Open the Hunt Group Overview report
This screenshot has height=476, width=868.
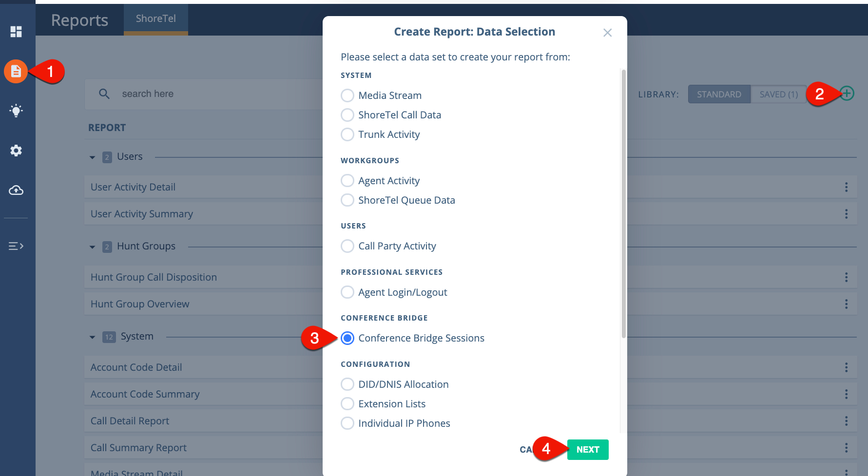(x=140, y=304)
